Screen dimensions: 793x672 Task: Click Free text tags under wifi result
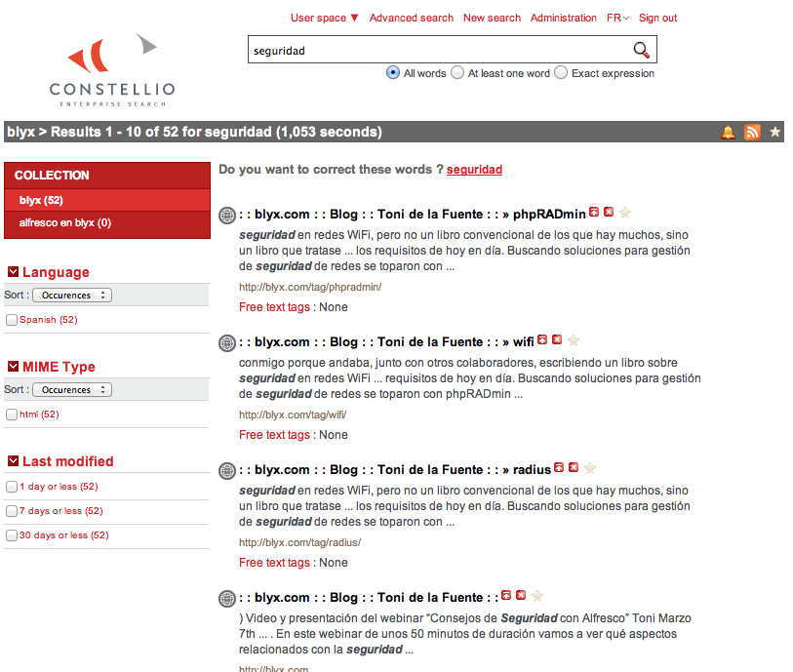[x=274, y=435]
